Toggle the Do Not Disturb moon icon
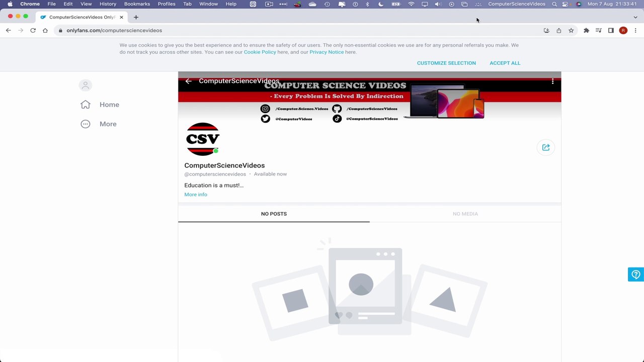The image size is (644, 362). click(381, 4)
